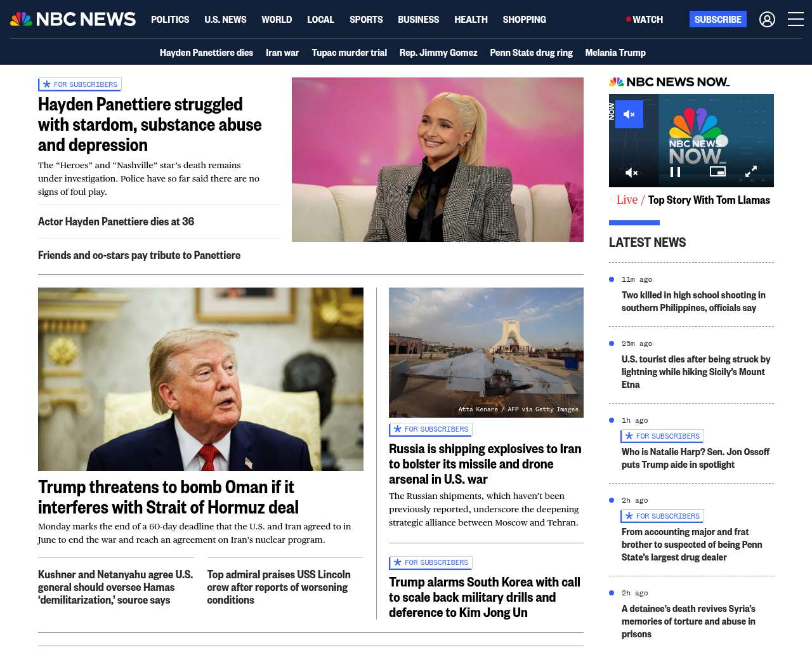Click the For Subscribers badge above the Russia explosives story

431,430
